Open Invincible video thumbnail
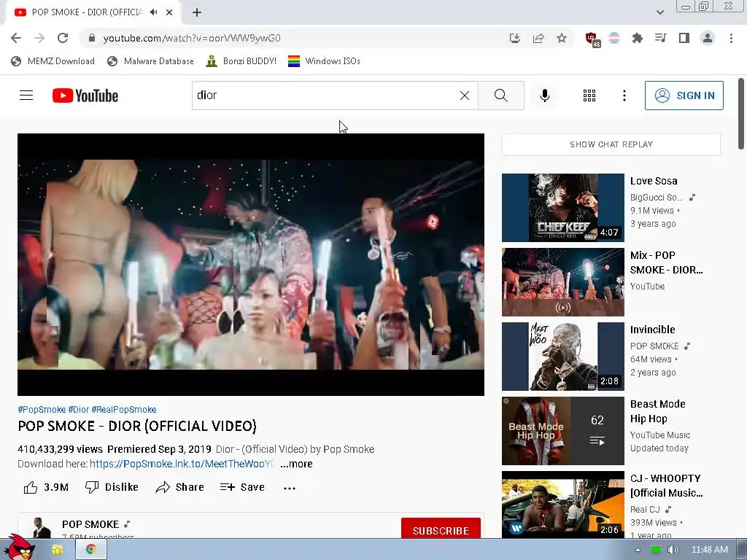The height and width of the screenshot is (560, 747). 562,356
